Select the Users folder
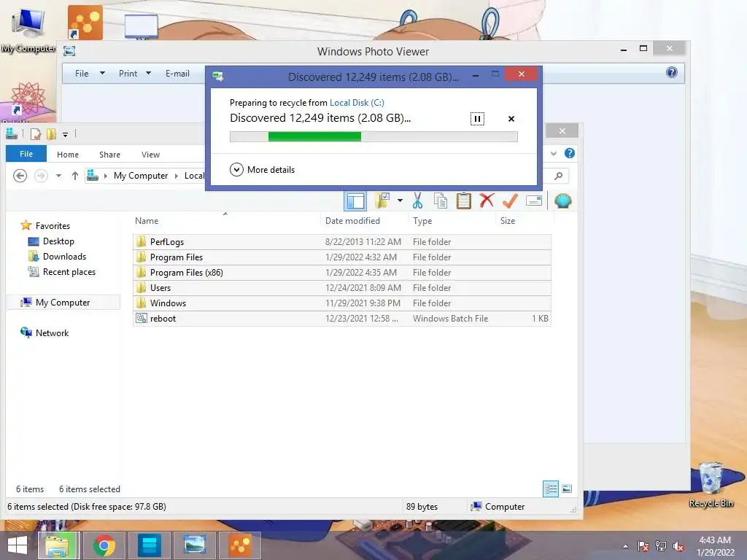 342,287
